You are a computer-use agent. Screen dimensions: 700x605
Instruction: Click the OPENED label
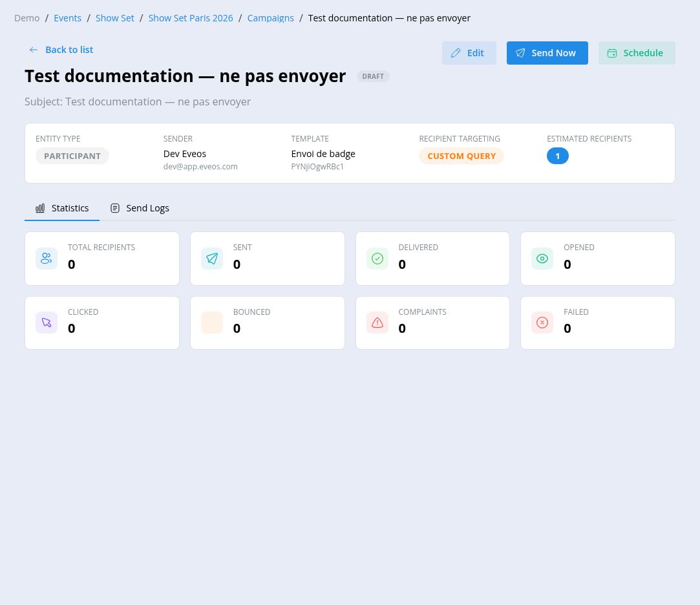579,248
